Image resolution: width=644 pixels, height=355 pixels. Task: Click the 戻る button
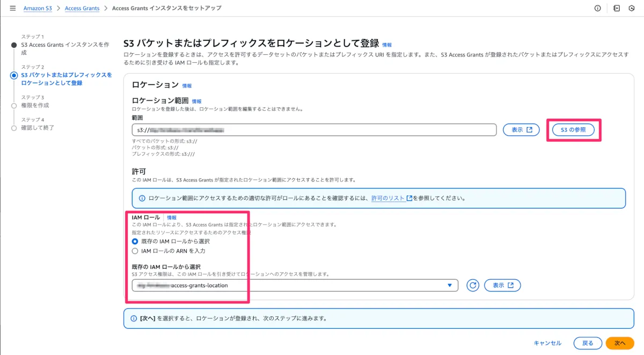coord(588,343)
